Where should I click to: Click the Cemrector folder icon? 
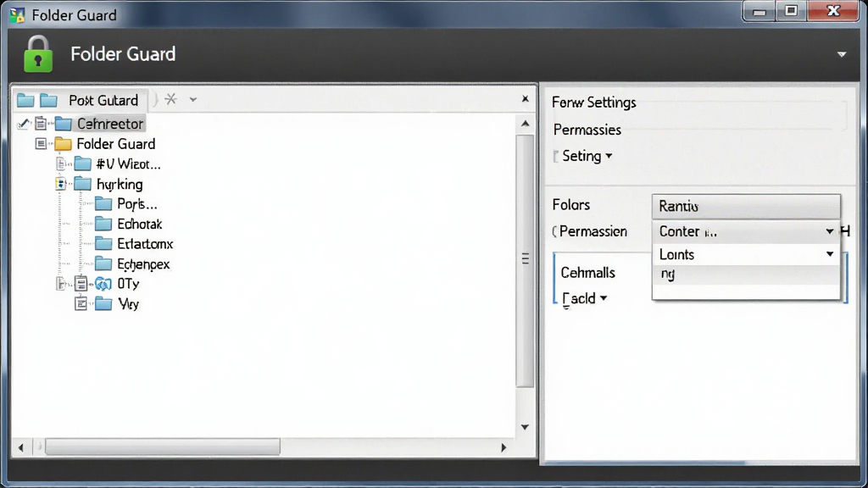[x=63, y=124]
